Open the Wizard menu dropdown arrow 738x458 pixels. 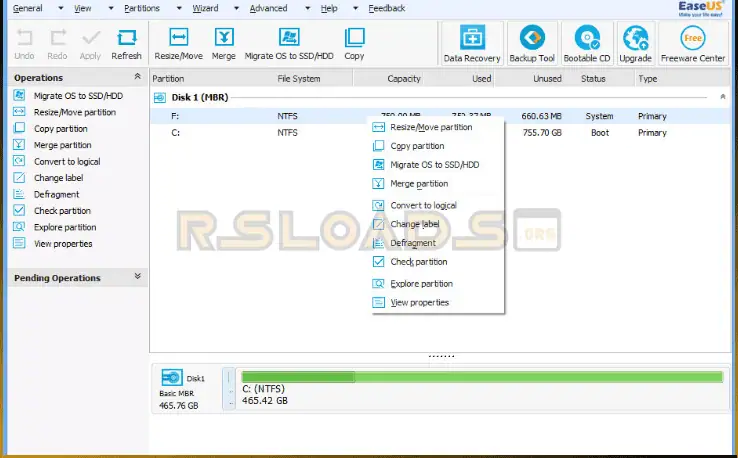click(x=236, y=8)
